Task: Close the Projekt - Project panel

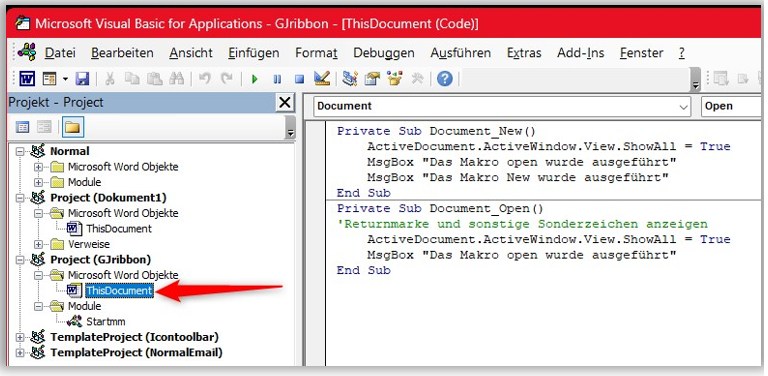Action: [284, 103]
